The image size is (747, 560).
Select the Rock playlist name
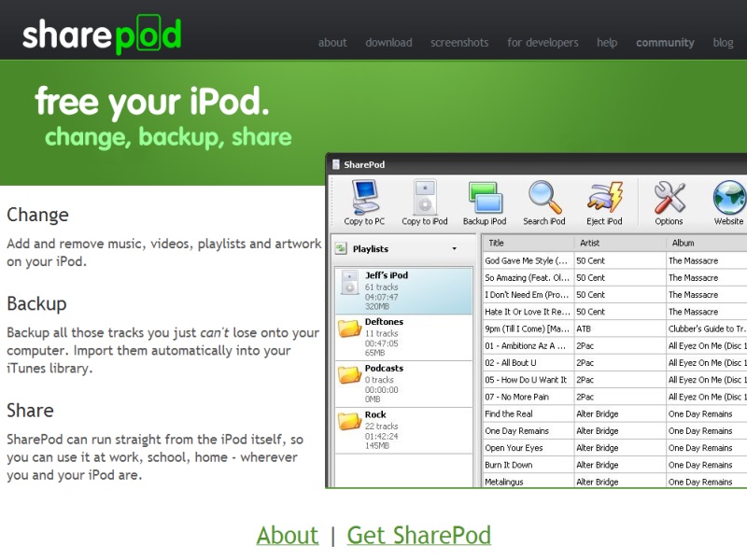(375, 414)
